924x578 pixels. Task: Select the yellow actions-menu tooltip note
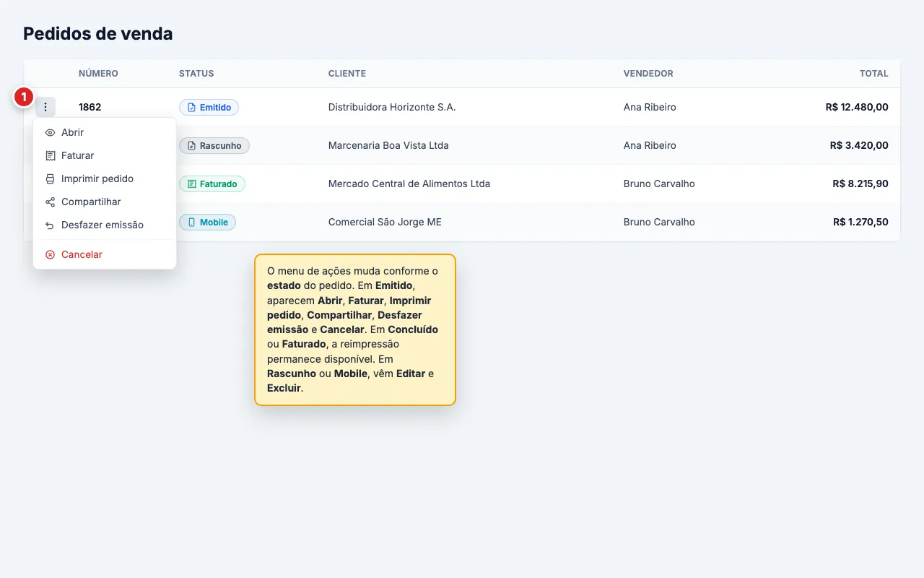click(355, 329)
